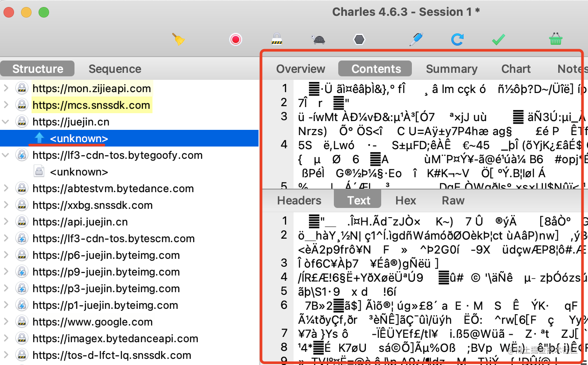Click the globe icon beside imagex.bytedanceapi.com
588x365 pixels.
(22, 338)
